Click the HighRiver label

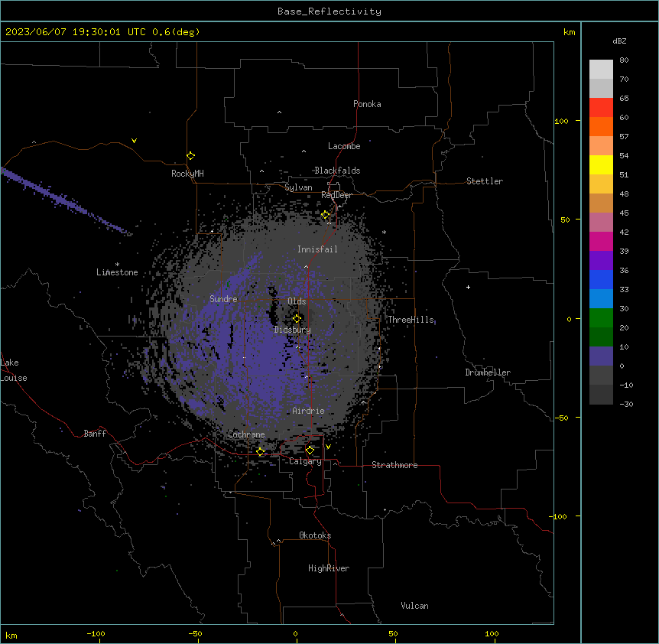329,568
